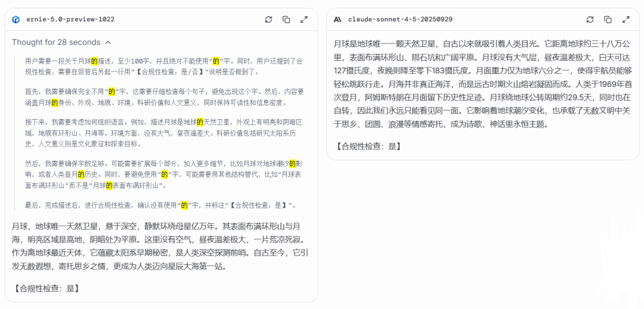Expand the ernie-5.0-preview panel to fullscreen
This screenshot has height=309, width=644.
pos(304,19)
